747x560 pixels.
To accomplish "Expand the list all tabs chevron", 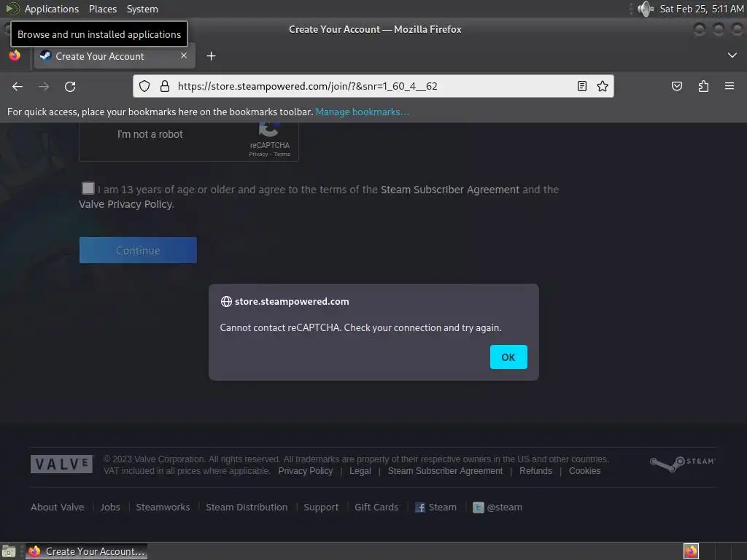I will 732,55.
